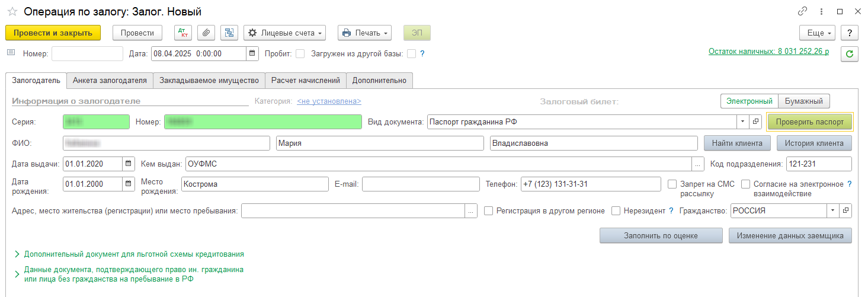Check Согласие на электронное взаимодействие
Screen dimensions: 868x297
(746, 184)
